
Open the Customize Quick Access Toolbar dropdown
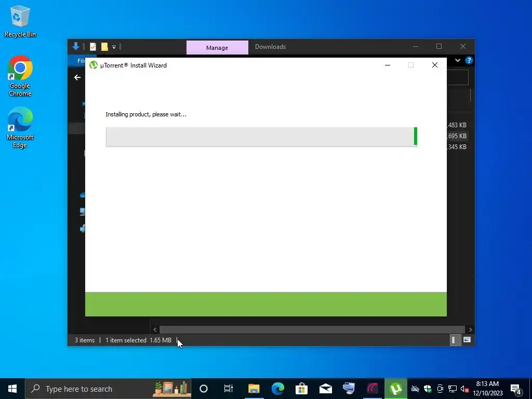[114, 47]
